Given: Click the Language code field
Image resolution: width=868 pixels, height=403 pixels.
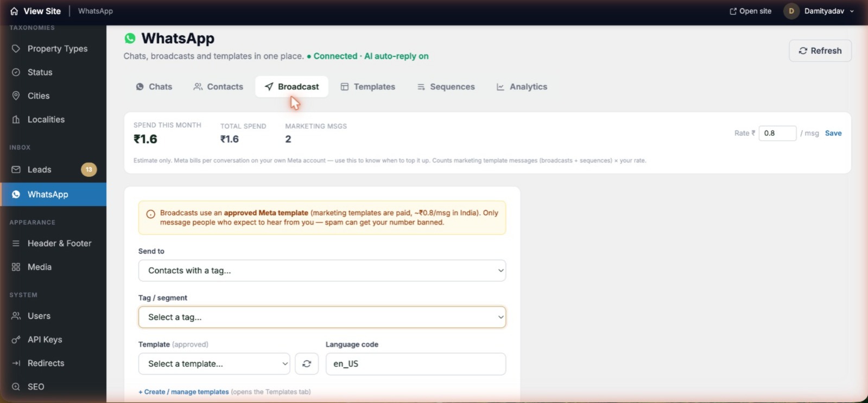Looking at the screenshot, I should (x=416, y=364).
